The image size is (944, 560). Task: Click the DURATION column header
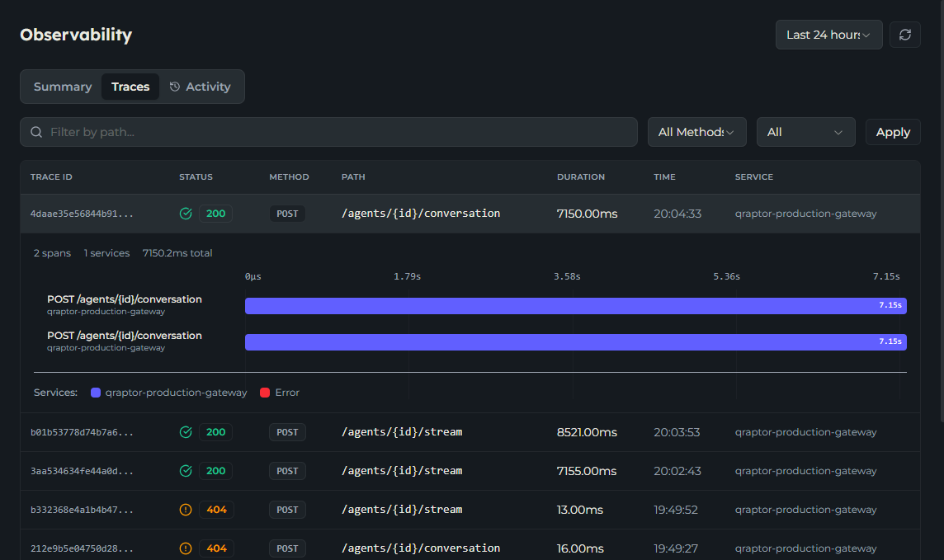581,176
